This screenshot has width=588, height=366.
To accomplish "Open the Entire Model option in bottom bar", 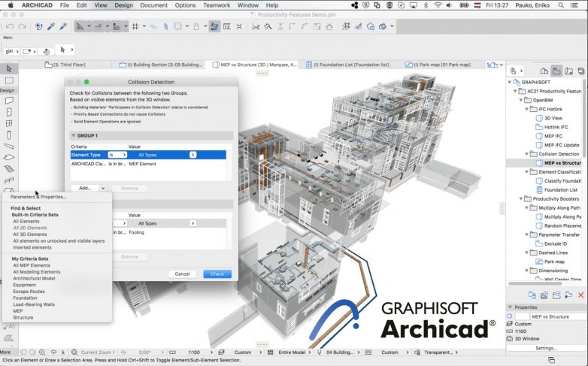I will [292, 352].
